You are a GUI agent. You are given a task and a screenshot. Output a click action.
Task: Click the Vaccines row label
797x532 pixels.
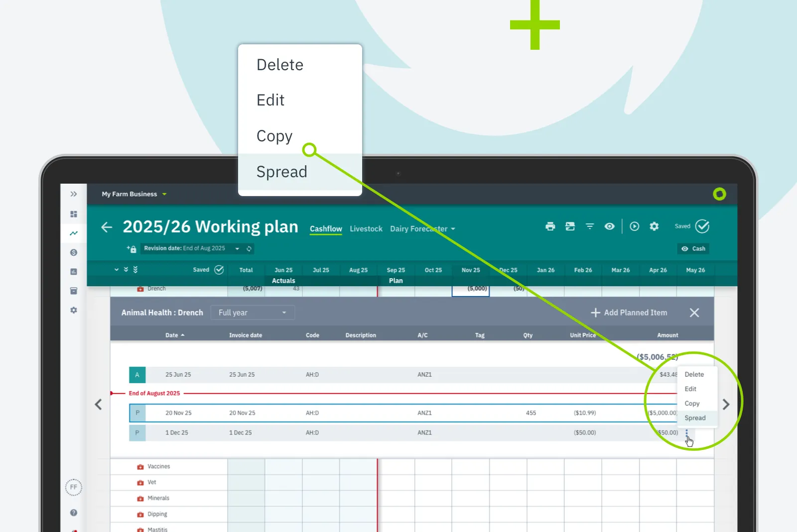pos(159,467)
